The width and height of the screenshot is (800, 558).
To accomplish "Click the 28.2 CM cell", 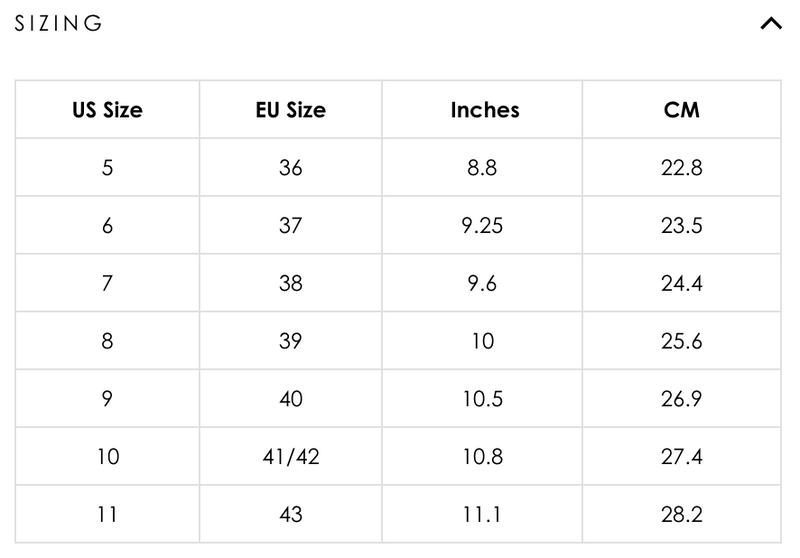I will coord(682,516).
